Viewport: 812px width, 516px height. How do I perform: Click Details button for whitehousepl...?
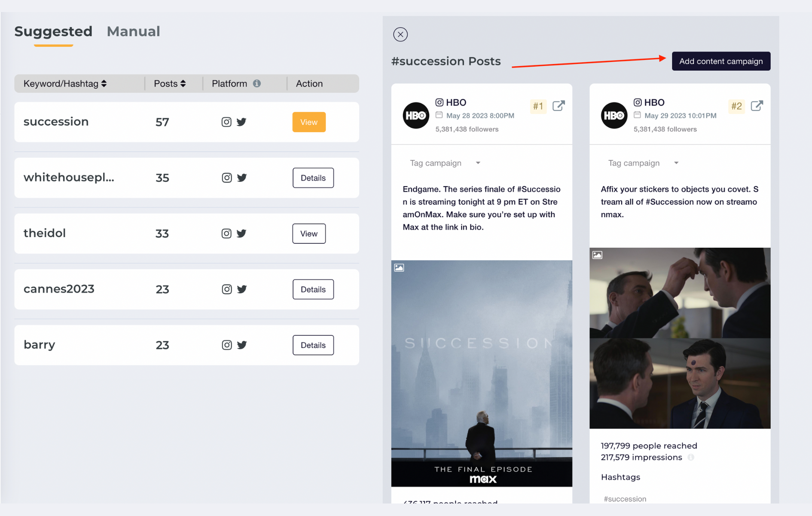click(x=313, y=178)
